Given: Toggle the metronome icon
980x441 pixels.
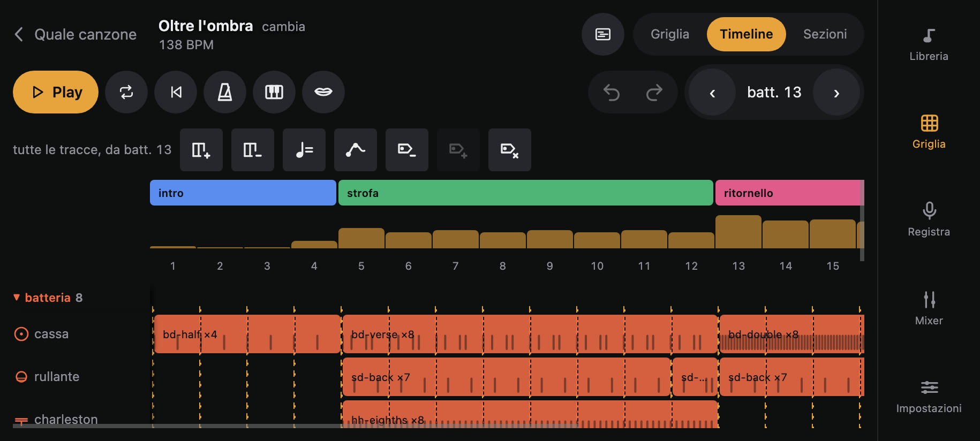Looking at the screenshot, I should coord(225,92).
